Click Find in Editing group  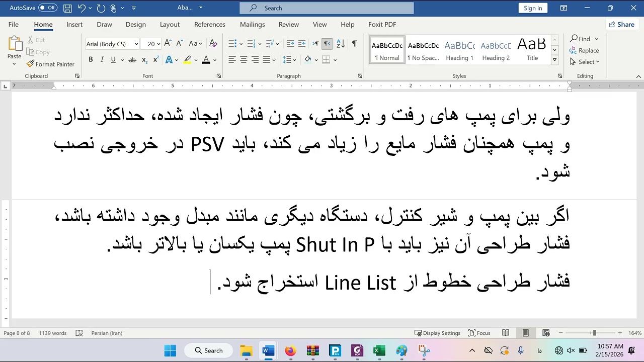580,39
